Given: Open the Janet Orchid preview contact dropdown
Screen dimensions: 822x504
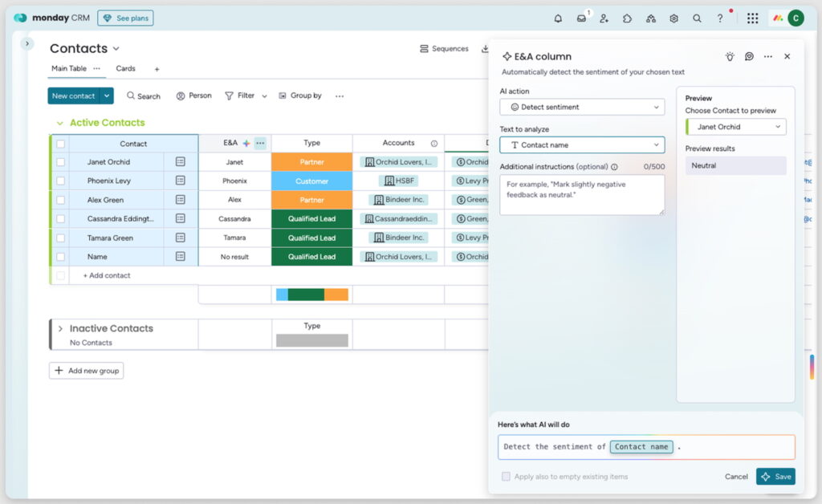Looking at the screenshot, I should coord(736,127).
